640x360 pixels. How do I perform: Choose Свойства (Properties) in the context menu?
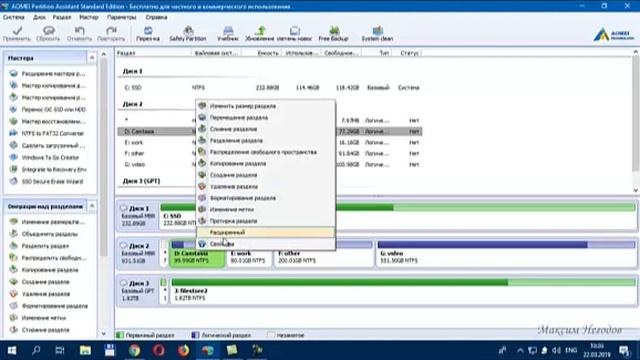point(265,244)
